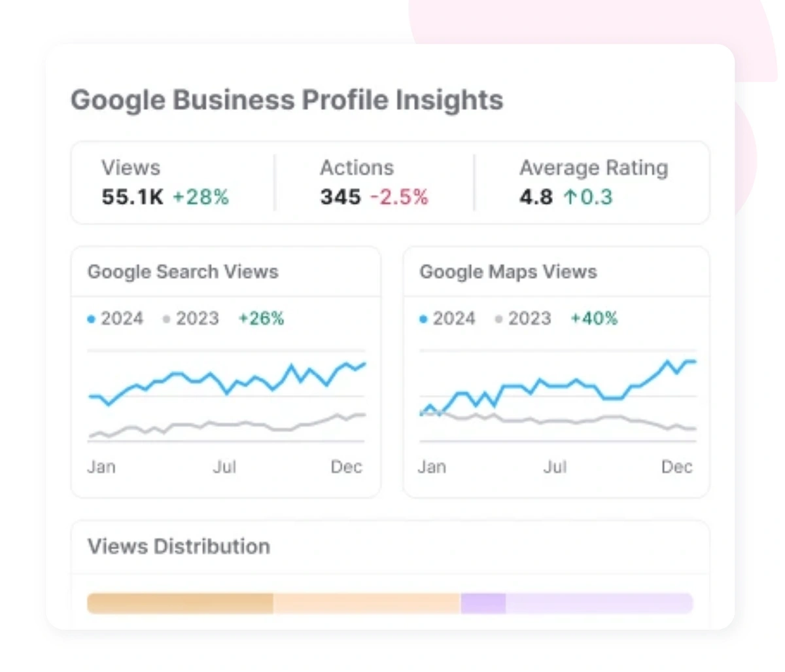
Task: Click the blue 2024 legend dot in Maps Views
Action: tap(423, 319)
